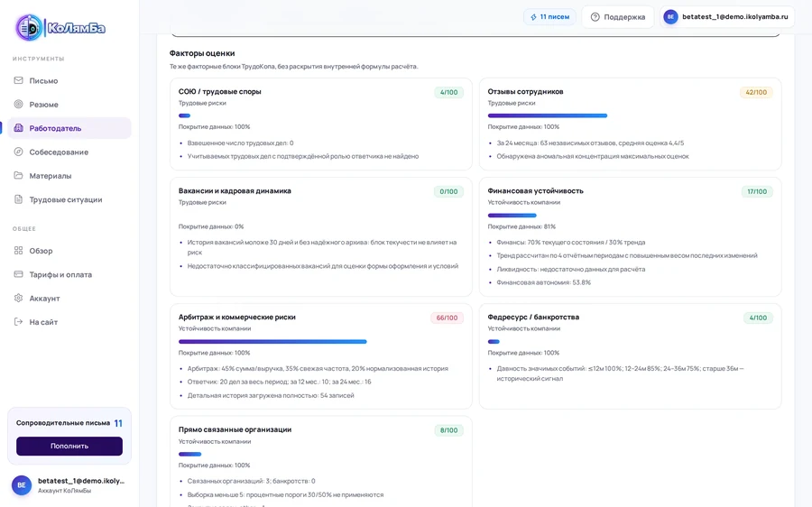Click the 42/100 badge on Отзывы сотрудников
This screenshot has height=507, width=812.
pos(756,92)
